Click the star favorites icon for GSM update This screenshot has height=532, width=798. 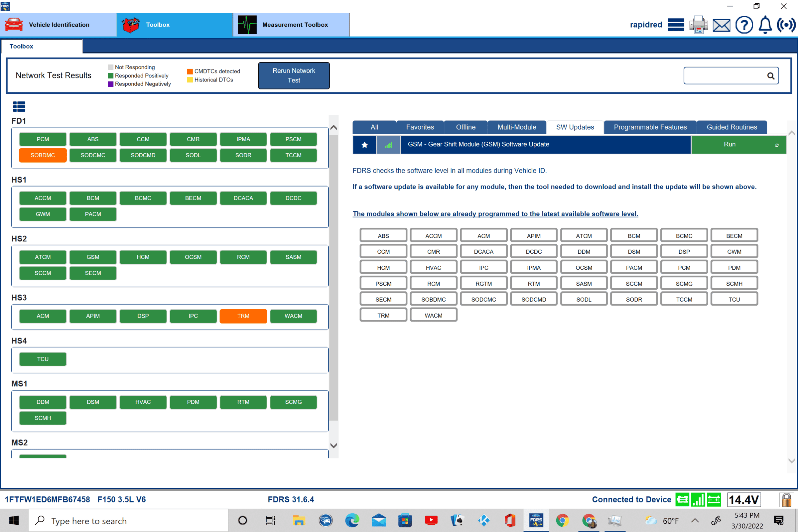click(x=364, y=144)
